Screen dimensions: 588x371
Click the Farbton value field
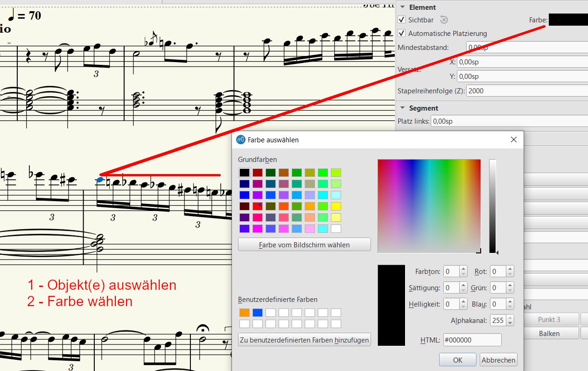pos(451,272)
